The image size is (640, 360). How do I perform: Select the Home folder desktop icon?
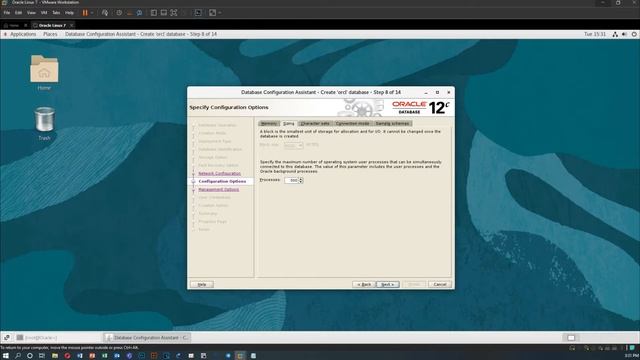(x=44, y=73)
